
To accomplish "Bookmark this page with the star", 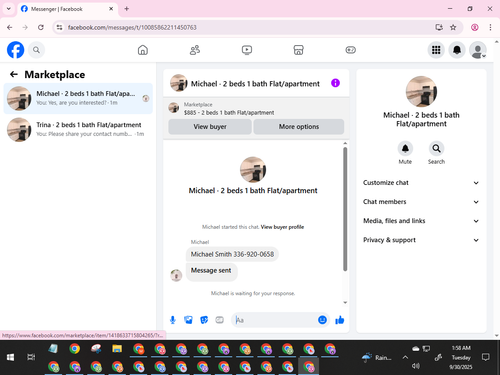I will coord(453,27).
